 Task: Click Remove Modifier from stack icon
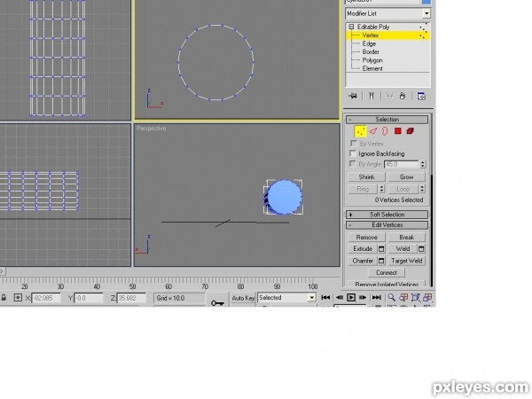point(403,96)
